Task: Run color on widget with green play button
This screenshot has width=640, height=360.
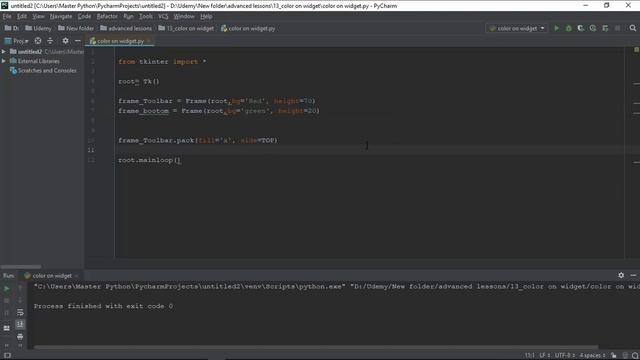Action: tap(556, 28)
